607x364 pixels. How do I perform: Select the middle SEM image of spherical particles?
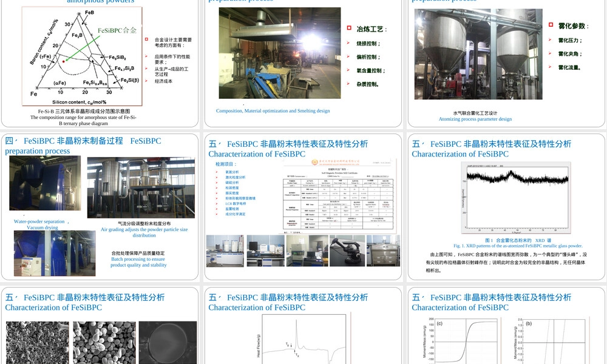click(104, 342)
